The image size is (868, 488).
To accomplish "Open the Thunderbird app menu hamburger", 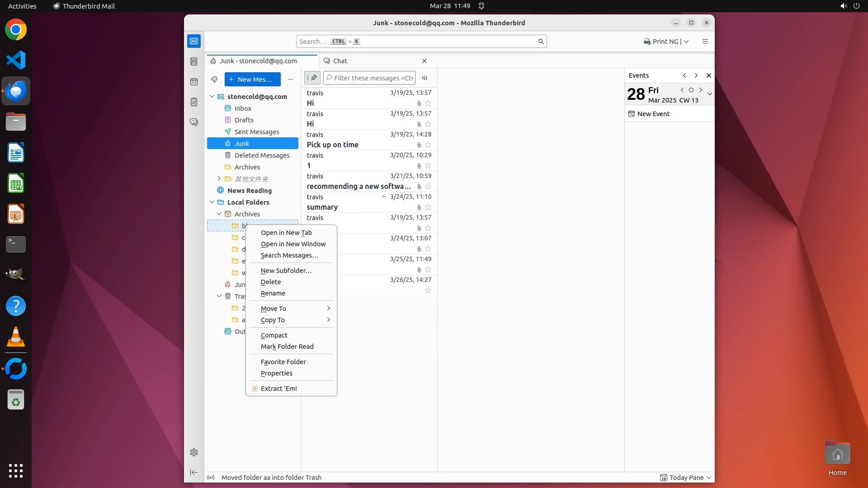I will point(705,42).
